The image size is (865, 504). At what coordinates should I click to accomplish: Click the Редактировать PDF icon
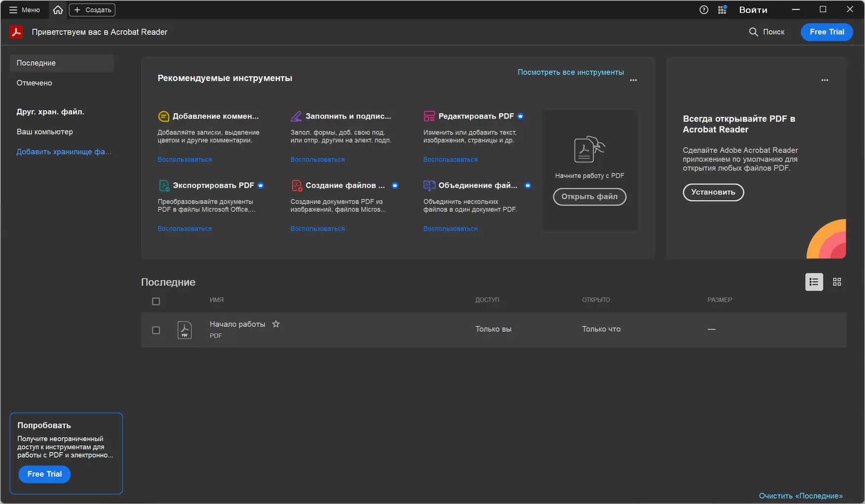coord(429,116)
